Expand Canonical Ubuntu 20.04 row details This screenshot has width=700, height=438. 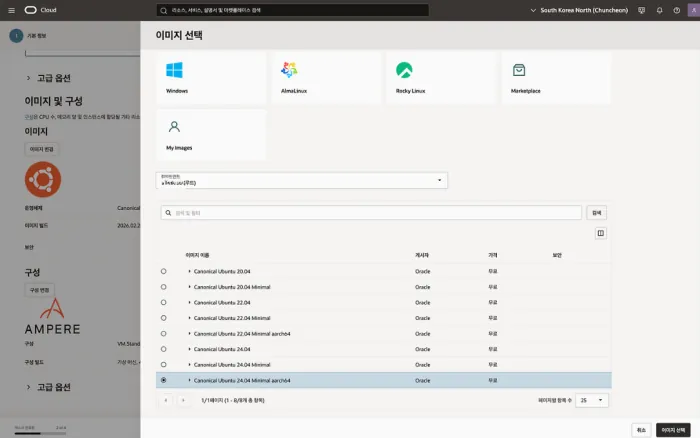click(x=189, y=271)
